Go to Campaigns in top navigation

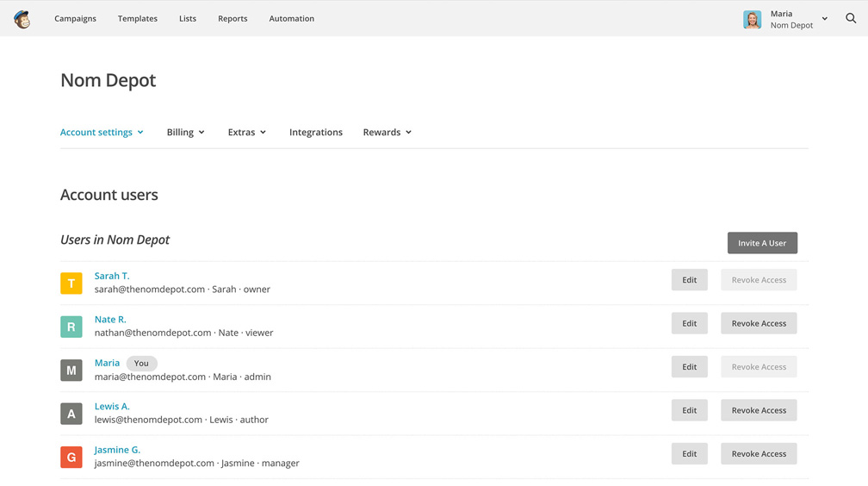75,19
